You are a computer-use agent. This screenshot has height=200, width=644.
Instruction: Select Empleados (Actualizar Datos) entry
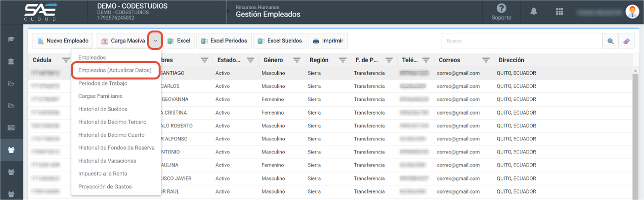point(115,70)
